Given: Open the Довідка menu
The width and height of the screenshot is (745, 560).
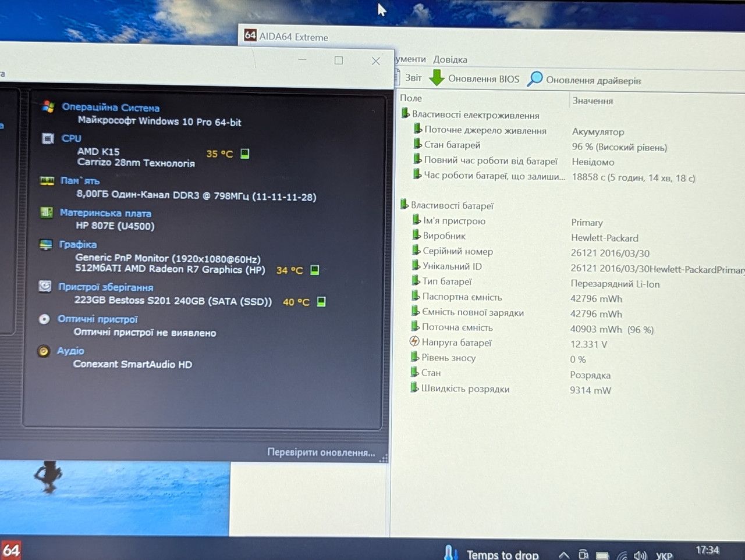Looking at the screenshot, I should click(450, 59).
